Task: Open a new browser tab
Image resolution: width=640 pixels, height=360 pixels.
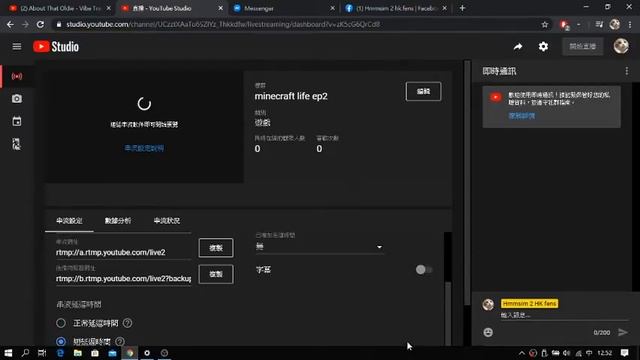Action: tap(462, 8)
